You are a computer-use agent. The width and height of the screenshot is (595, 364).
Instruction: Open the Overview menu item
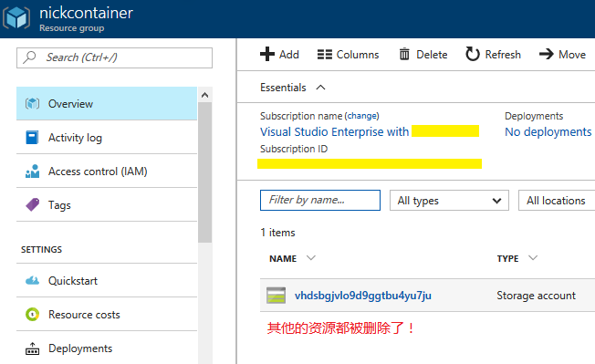tap(107, 103)
